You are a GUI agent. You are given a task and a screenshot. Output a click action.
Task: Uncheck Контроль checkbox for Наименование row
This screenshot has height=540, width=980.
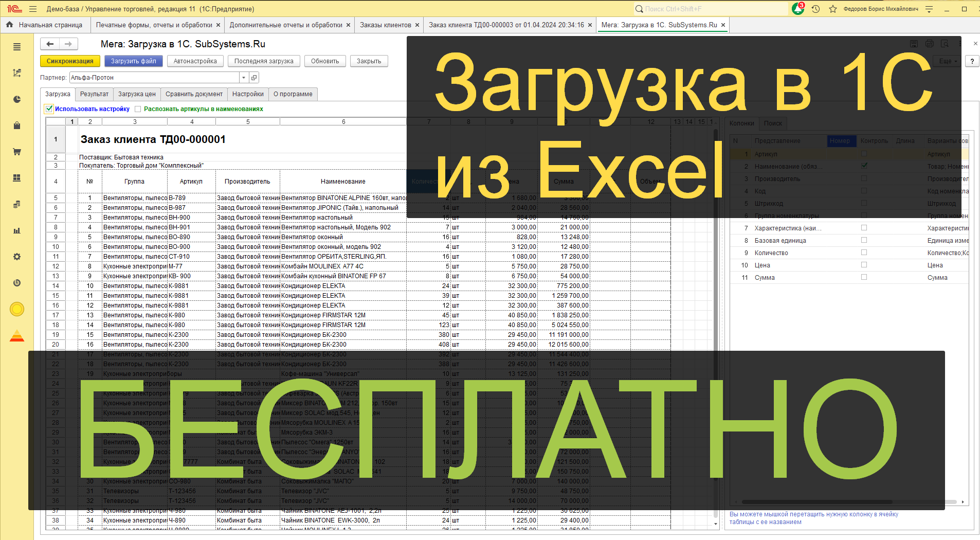click(x=864, y=166)
